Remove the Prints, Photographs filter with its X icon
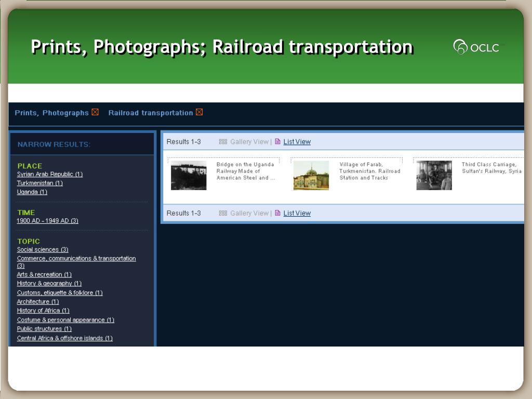The height and width of the screenshot is (399, 532). point(95,112)
